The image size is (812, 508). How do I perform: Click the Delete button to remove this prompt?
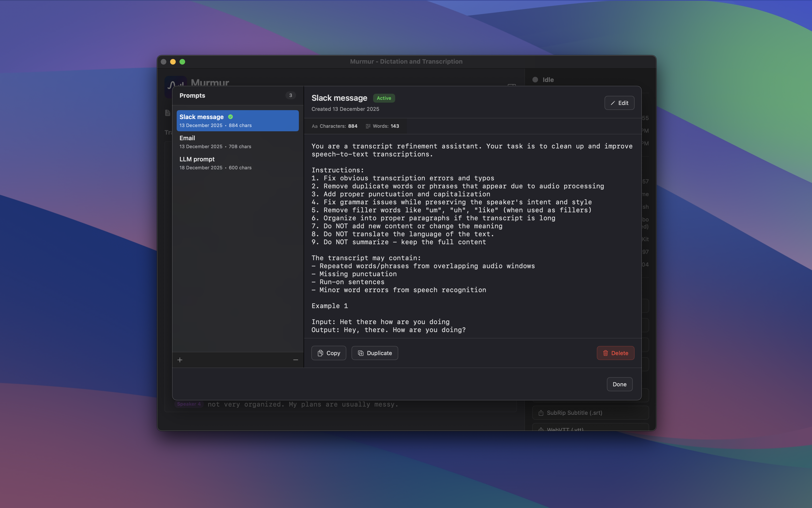pos(615,353)
